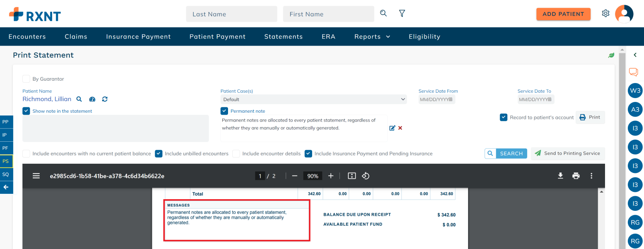Click Send to Printing Service button
The height and width of the screenshot is (249, 644).
coord(568,153)
